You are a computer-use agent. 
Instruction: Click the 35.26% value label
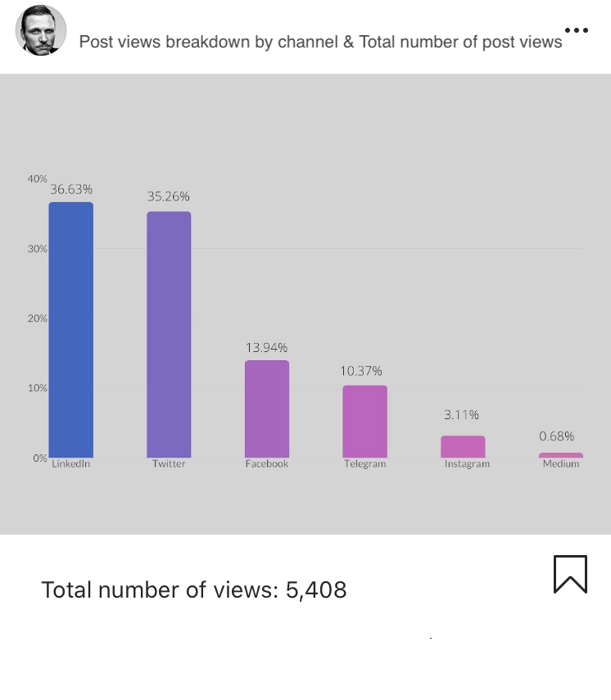pos(169,196)
